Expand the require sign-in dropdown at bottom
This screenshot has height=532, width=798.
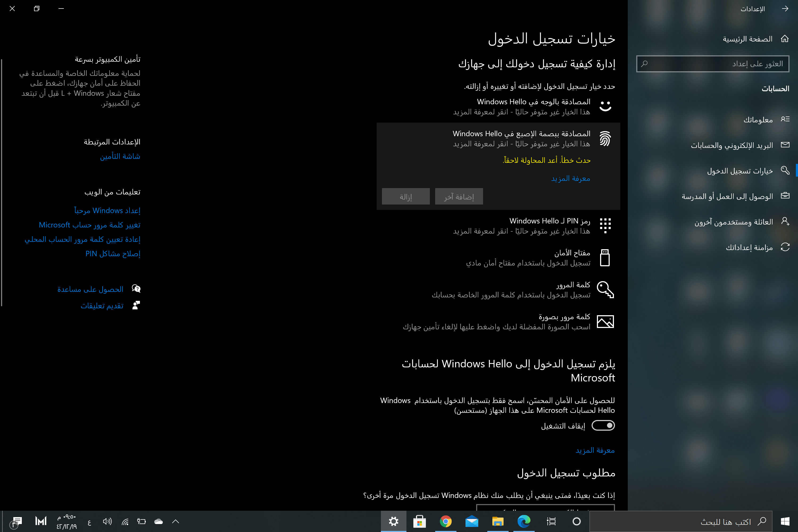(x=545, y=508)
